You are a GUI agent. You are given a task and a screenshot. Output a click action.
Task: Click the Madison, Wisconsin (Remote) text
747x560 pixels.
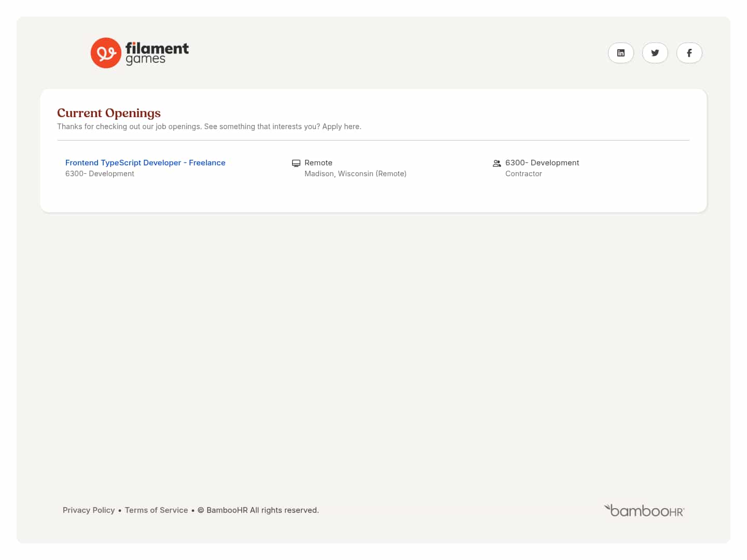click(355, 174)
